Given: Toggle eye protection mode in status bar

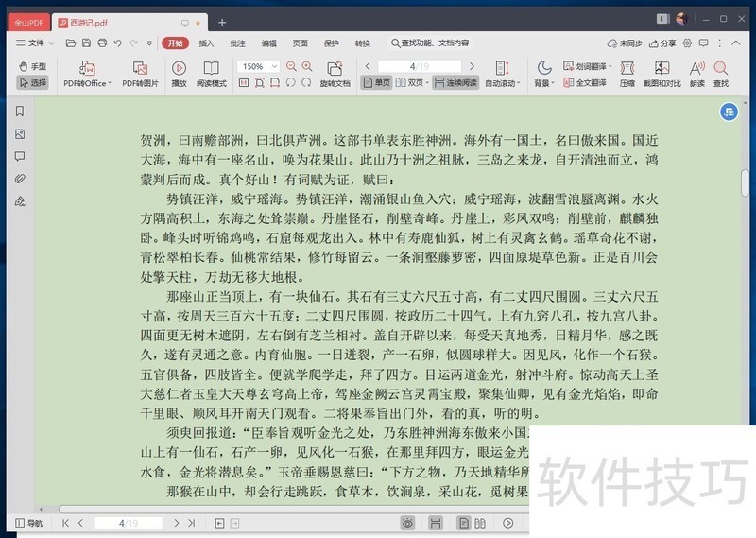Looking at the screenshot, I should click(407, 523).
